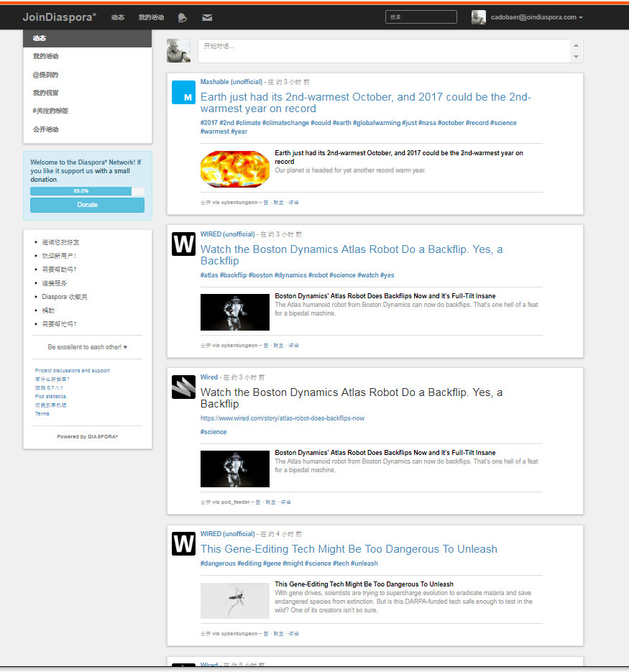The image size is (629, 672).
Task: Click WIRED avatar on Gene-Editing post
Action: pos(183,543)
